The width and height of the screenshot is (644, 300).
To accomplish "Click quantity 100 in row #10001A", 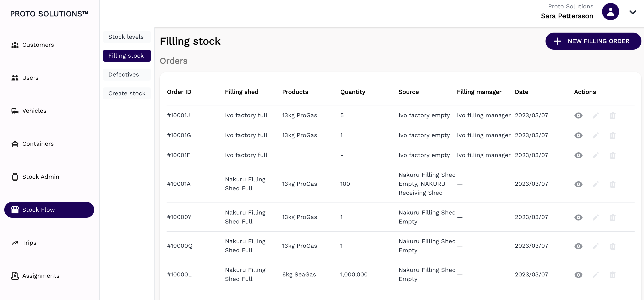I will point(345,184).
